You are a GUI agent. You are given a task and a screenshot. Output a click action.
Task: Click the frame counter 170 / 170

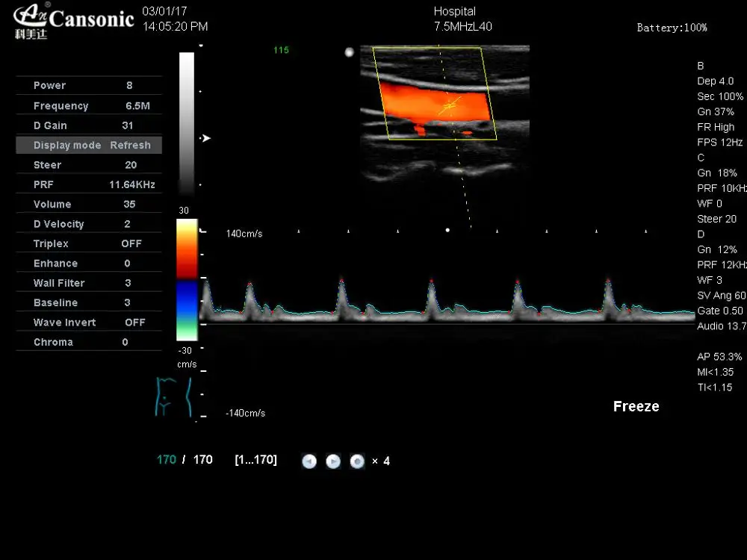[x=184, y=459]
